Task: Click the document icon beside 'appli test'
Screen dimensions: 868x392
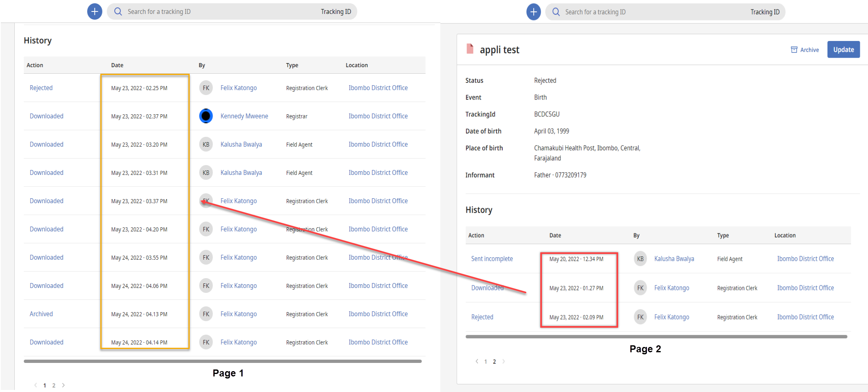Action: (x=470, y=49)
